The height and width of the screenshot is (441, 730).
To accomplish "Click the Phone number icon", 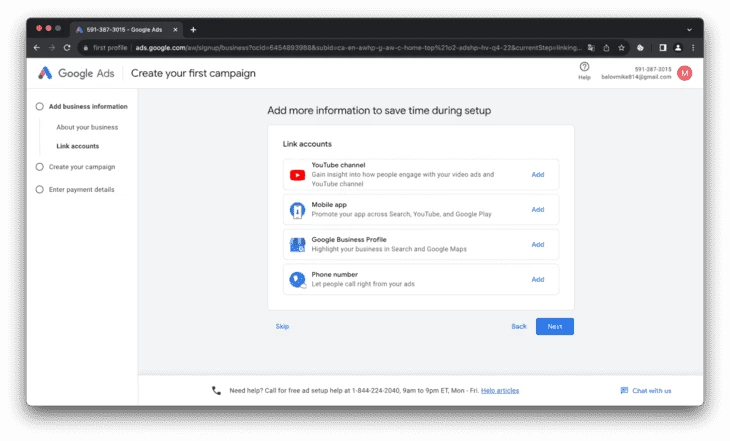I will [297, 279].
